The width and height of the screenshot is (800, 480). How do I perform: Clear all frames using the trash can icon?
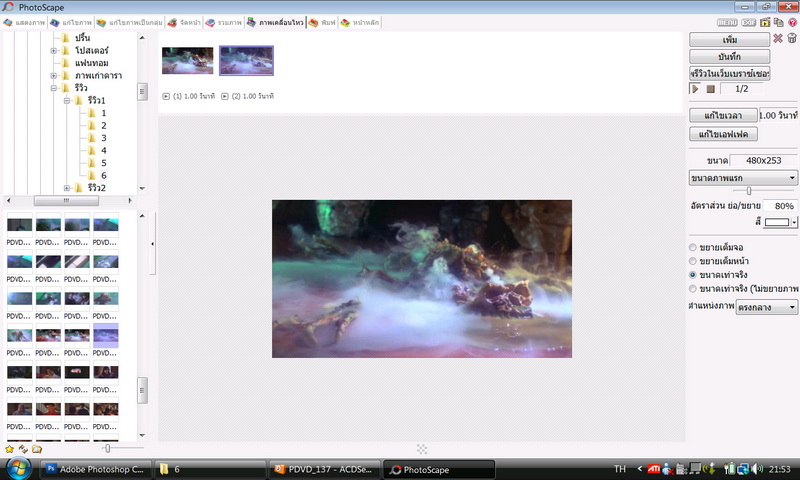click(792, 38)
